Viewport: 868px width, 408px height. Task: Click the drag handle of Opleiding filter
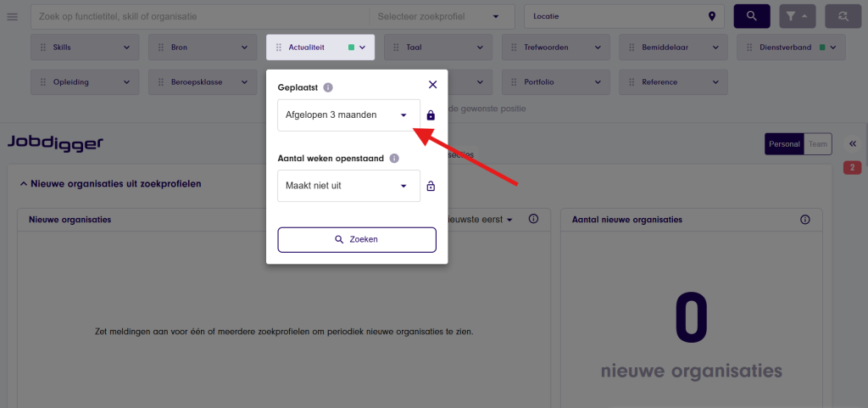click(x=43, y=82)
